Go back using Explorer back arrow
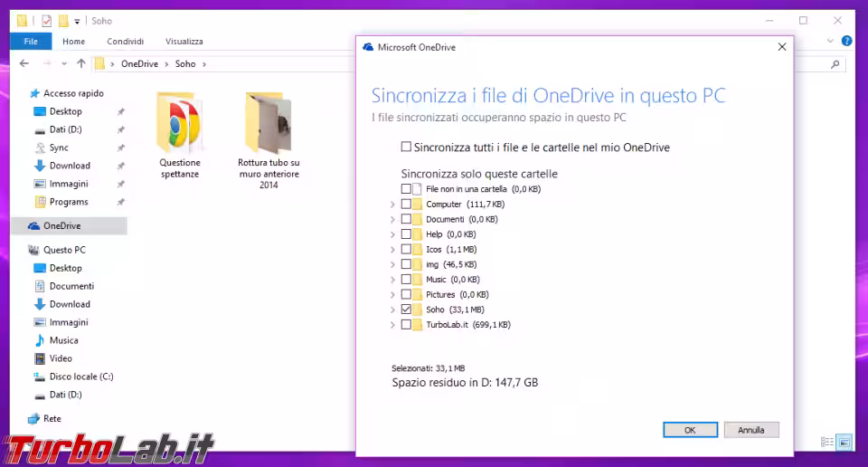The image size is (868, 467). point(24,63)
